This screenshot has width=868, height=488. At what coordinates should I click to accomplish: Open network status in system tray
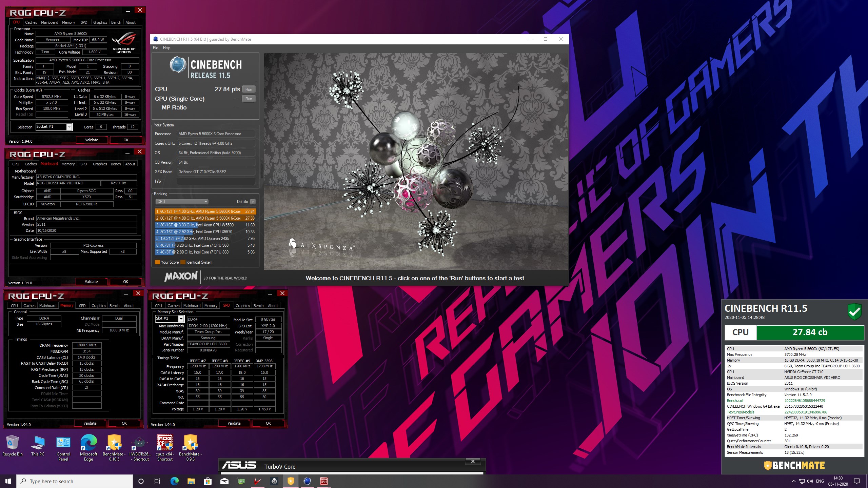(x=802, y=481)
